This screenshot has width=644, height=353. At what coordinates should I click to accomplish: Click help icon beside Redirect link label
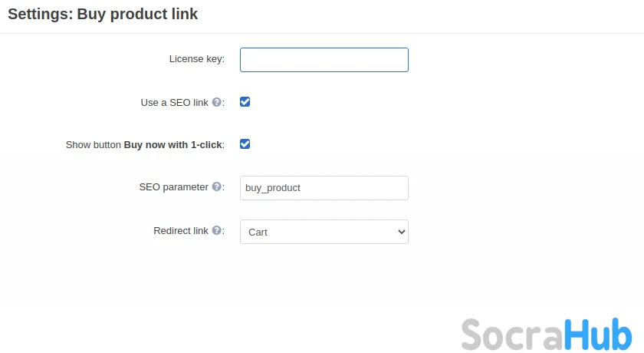(x=217, y=230)
